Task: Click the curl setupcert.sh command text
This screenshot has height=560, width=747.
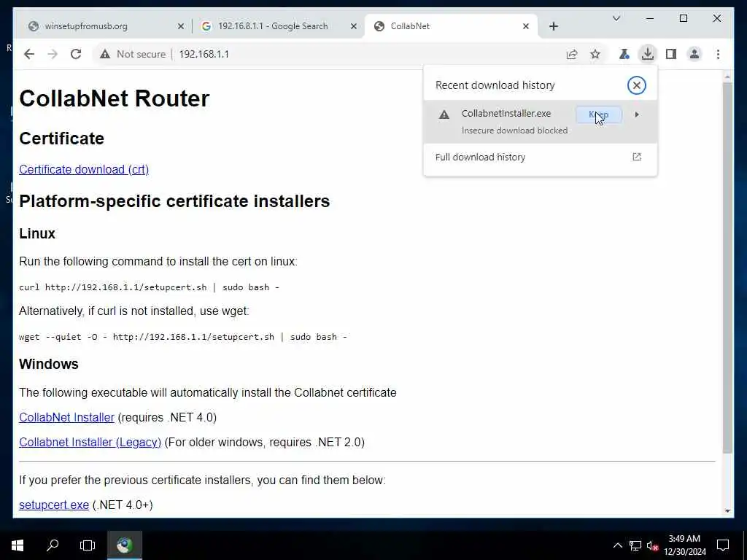Action: click(149, 287)
